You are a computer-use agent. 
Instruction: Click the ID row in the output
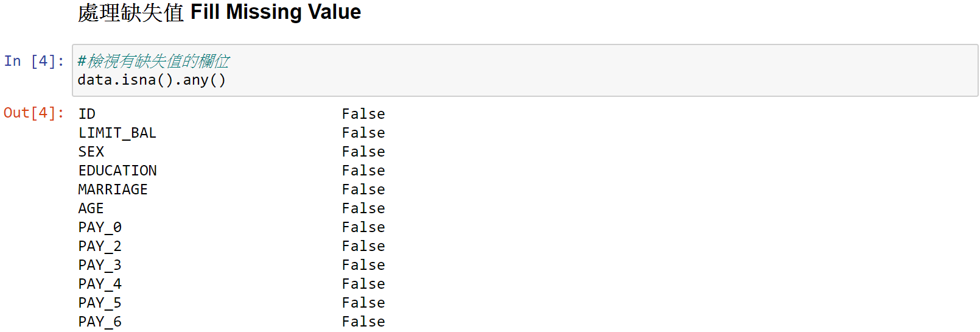pyautogui.click(x=231, y=114)
